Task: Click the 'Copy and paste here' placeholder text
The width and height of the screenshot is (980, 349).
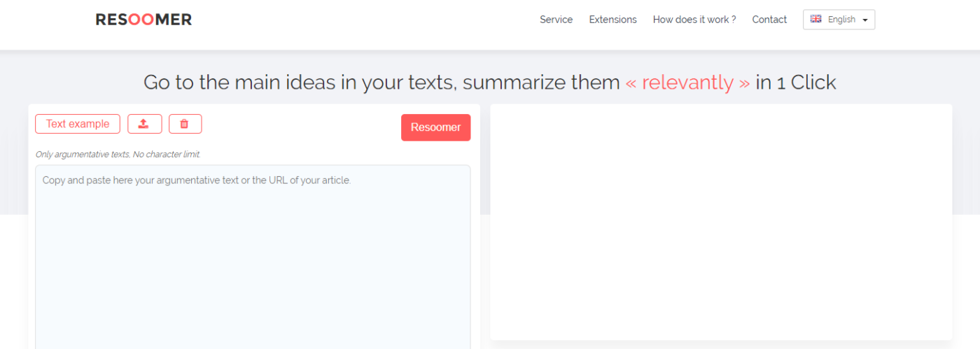Action: pyautogui.click(x=196, y=180)
